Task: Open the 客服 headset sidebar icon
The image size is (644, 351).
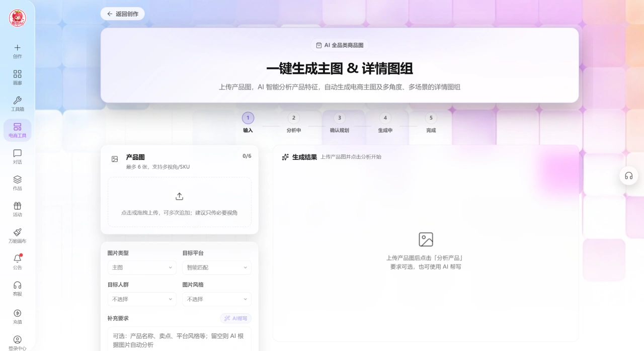Action: click(17, 285)
